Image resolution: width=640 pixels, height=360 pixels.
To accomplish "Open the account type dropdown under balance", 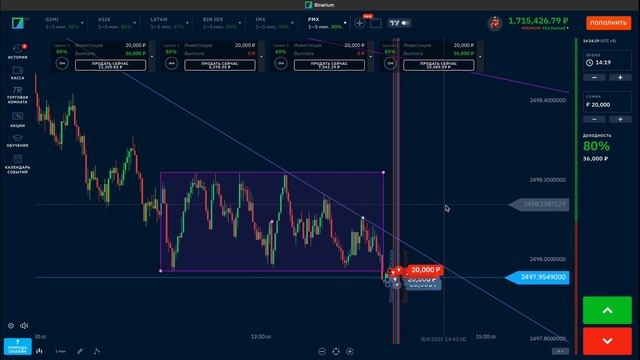I will point(545,28).
